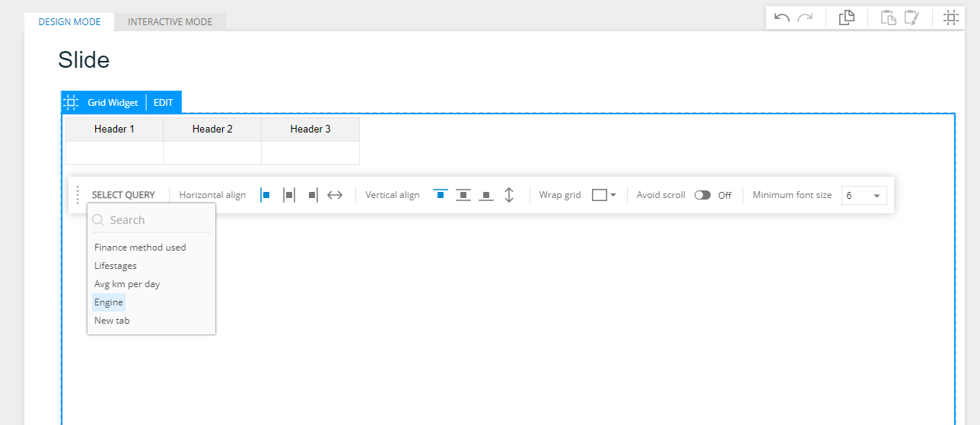The height and width of the screenshot is (425, 980).
Task: Click the copy pages icon
Action: point(847,18)
